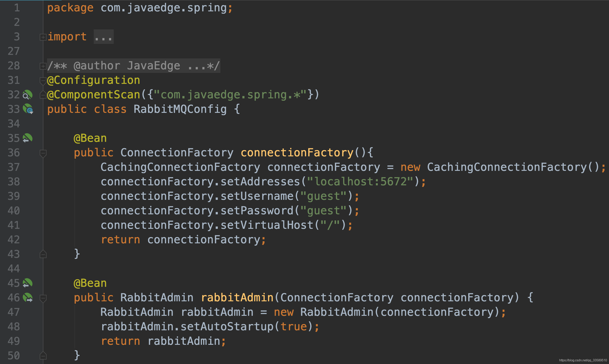Collapse the annotation block at @Configuration
This screenshot has width=609, height=364.
(x=43, y=81)
